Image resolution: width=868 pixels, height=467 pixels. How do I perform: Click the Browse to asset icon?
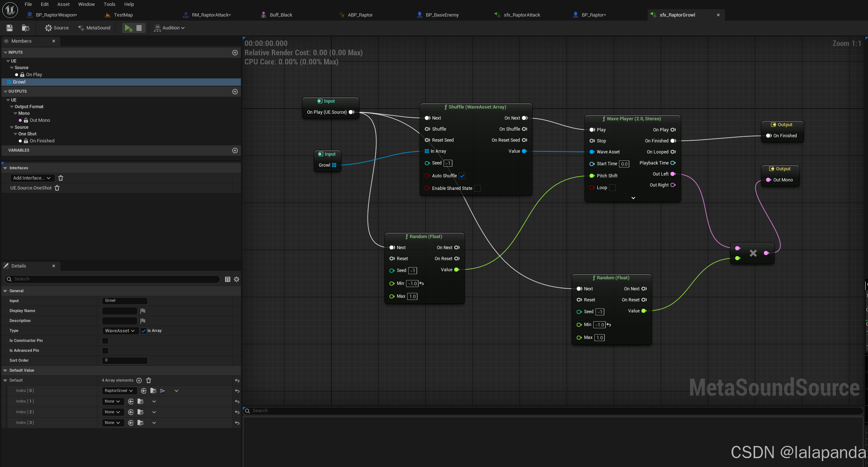[x=25, y=28]
